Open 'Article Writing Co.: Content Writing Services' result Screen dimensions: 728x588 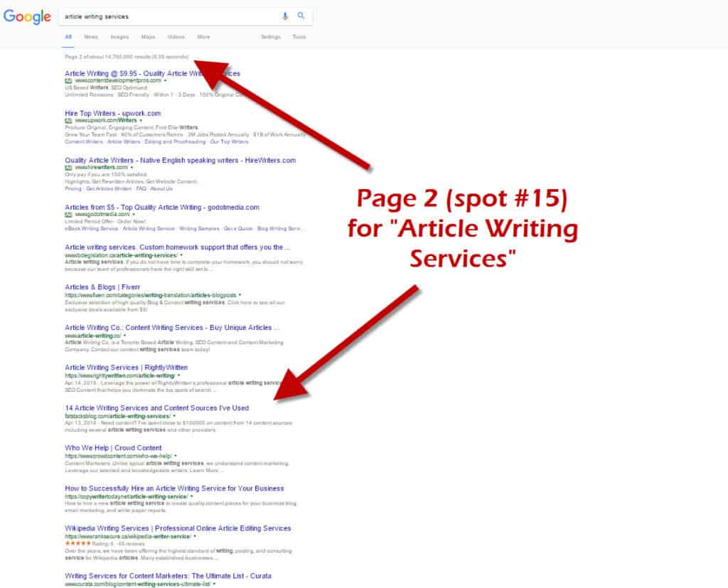(x=172, y=328)
